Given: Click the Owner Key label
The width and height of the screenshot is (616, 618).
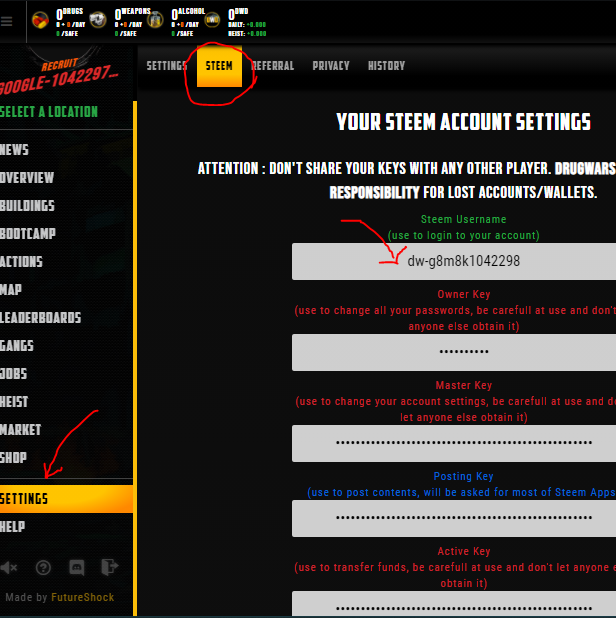Looking at the screenshot, I should click(x=464, y=294).
